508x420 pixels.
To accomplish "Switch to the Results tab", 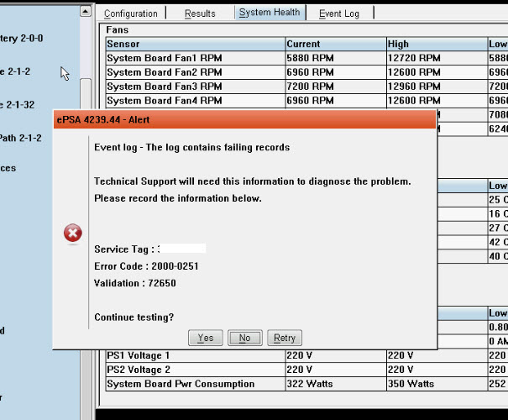I will coord(200,13).
